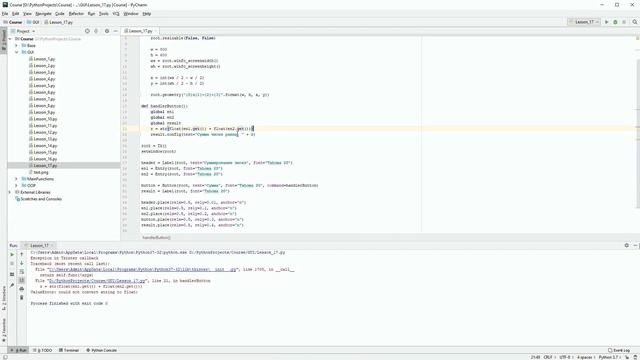
Task: Click the layout icon in Run panel sidebar
Action: tap(12, 274)
